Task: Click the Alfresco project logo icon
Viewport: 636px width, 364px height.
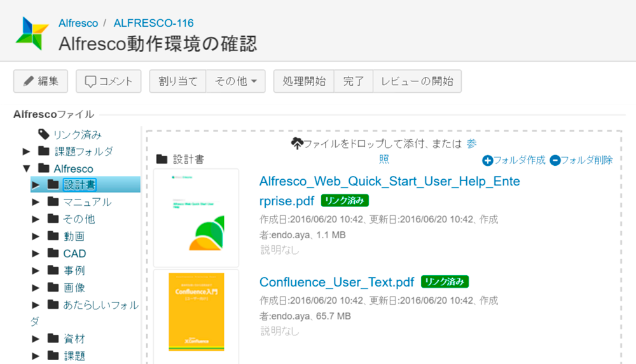Action: coord(32,33)
